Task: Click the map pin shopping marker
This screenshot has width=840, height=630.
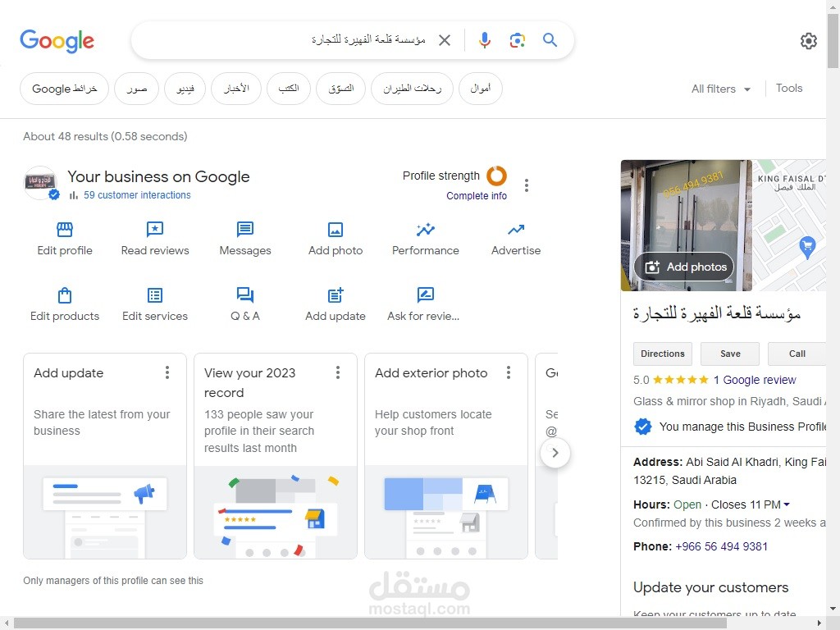Action: [807, 248]
